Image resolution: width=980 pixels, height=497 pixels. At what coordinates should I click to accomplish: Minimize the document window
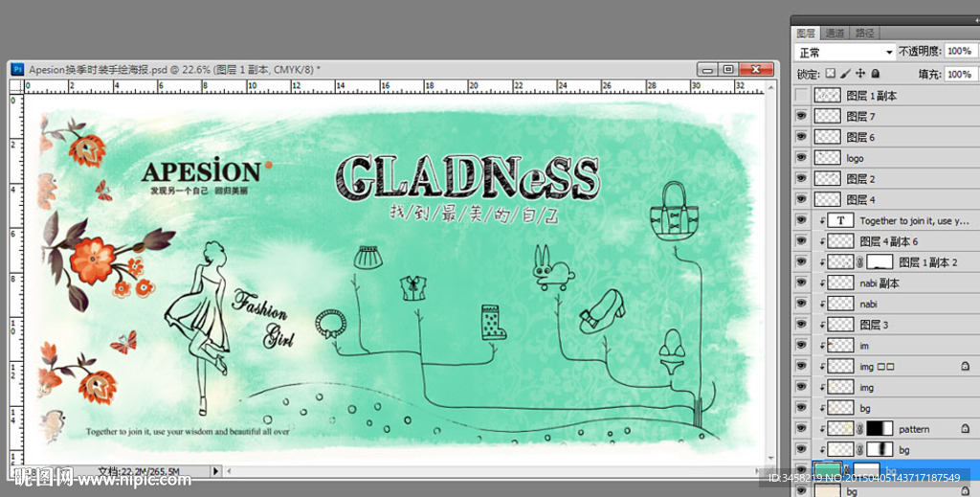click(707, 69)
